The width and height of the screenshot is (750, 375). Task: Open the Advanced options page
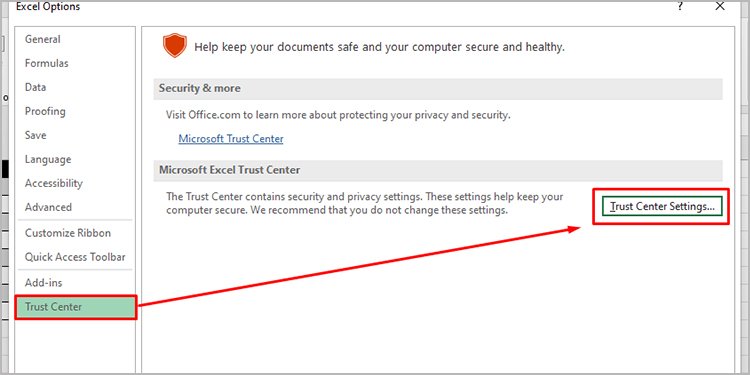pos(48,207)
